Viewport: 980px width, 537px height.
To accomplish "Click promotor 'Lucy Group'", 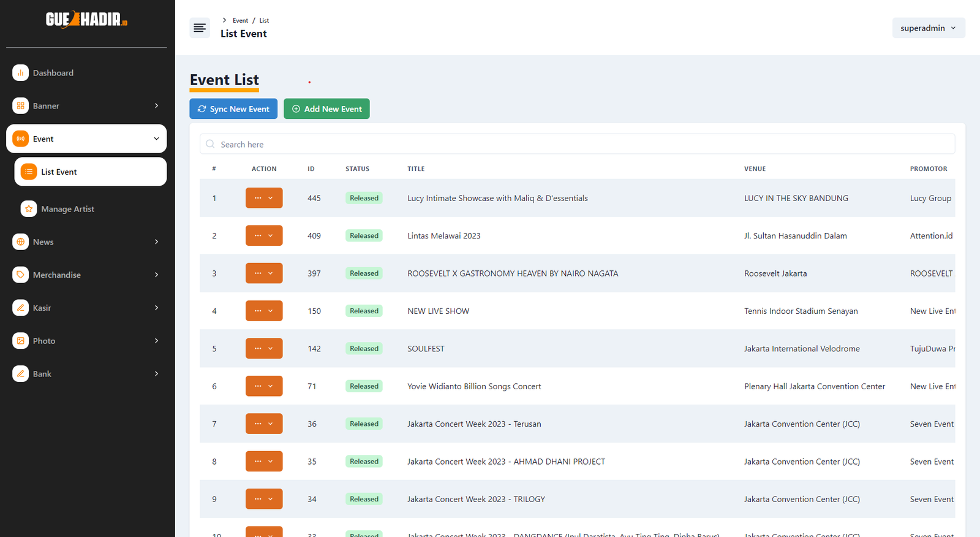I will pyautogui.click(x=930, y=198).
